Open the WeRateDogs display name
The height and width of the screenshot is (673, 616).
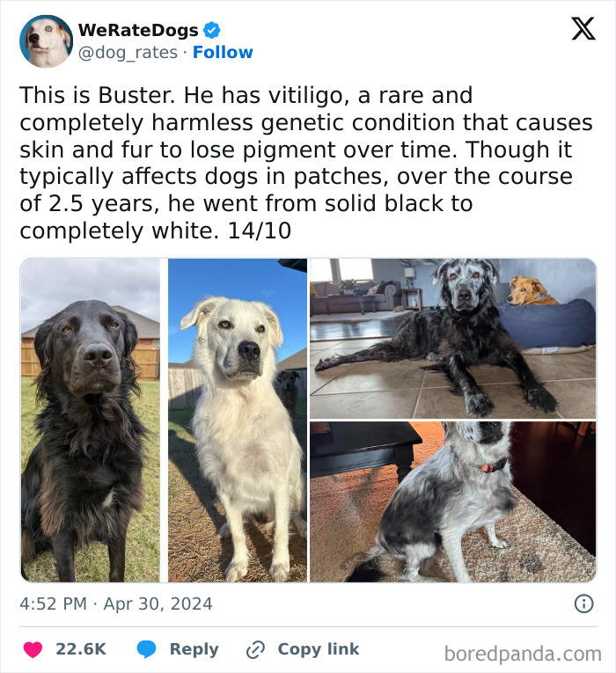point(138,30)
